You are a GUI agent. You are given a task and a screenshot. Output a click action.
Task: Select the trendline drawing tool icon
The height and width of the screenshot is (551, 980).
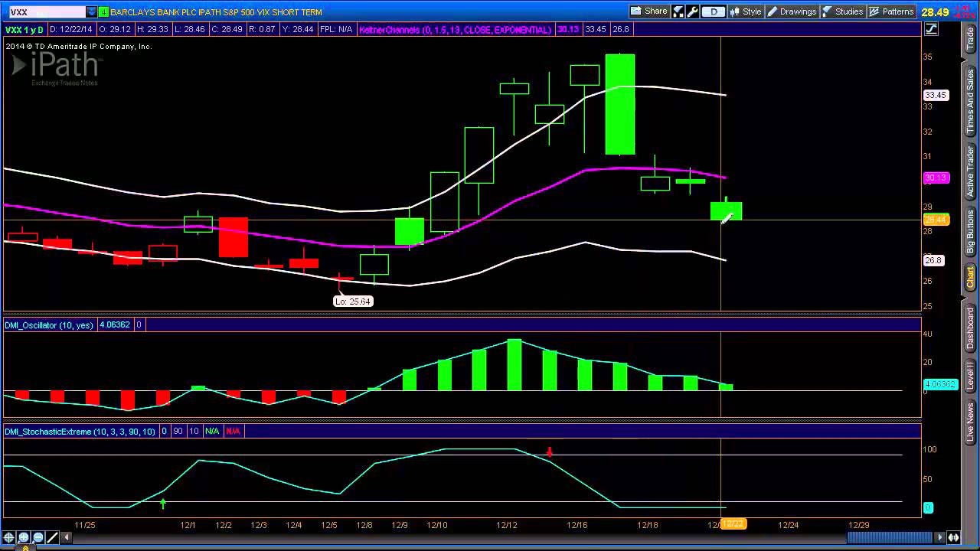tap(53, 538)
